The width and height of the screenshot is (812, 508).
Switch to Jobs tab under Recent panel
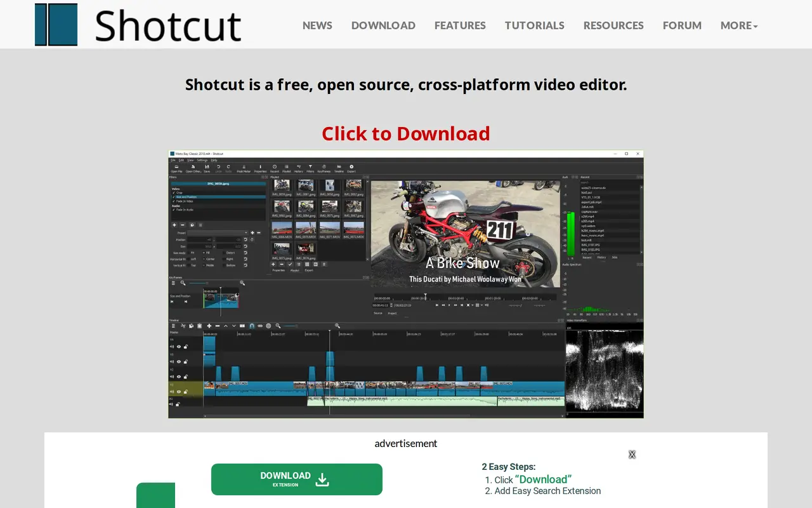pyautogui.click(x=615, y=257)
